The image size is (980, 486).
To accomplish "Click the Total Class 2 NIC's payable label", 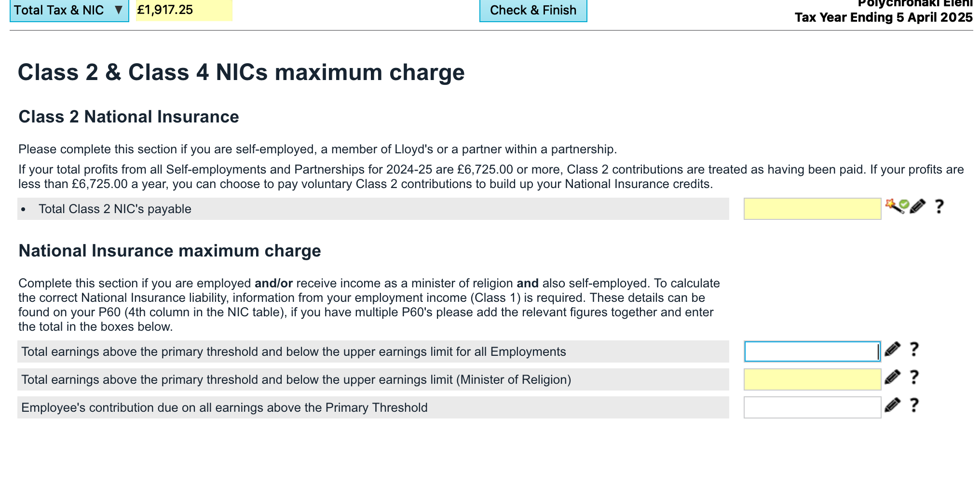I will (115, 209).
